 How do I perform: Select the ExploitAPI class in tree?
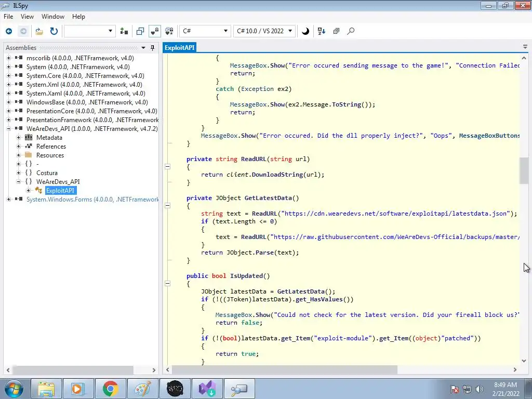tap(60, 190)
